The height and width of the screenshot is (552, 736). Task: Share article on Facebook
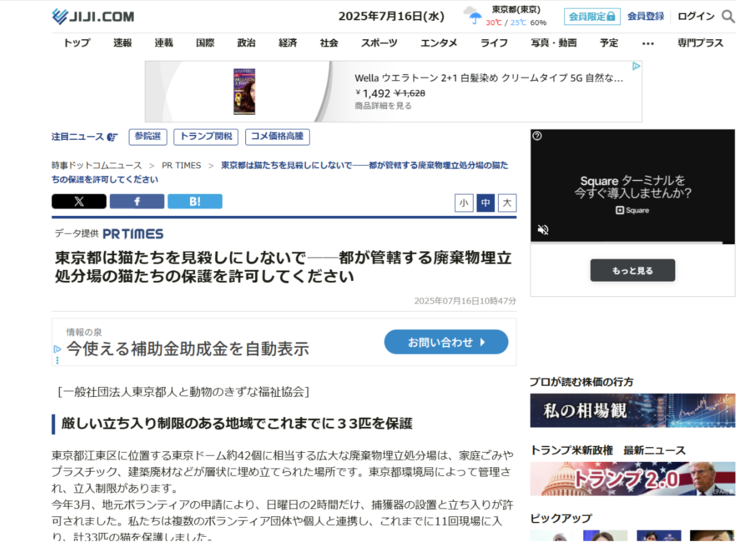point(136,202)
